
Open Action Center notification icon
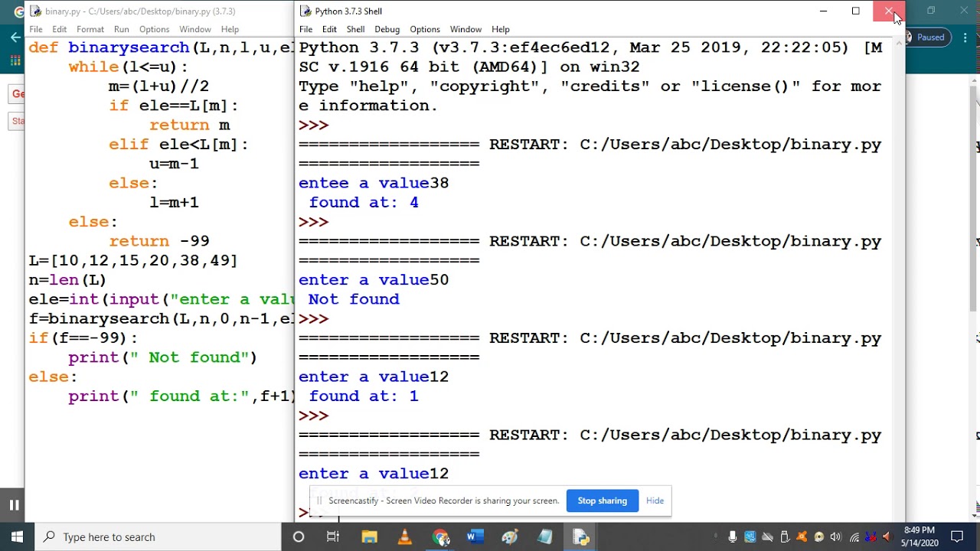pos(957,536)
